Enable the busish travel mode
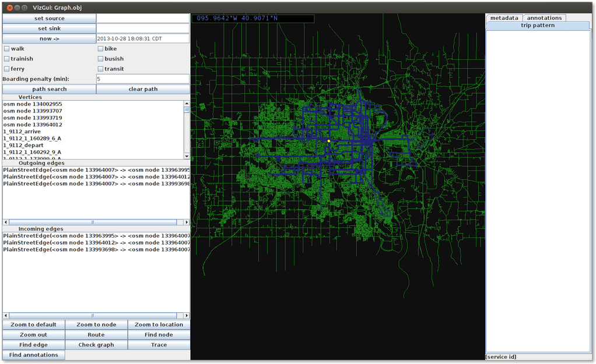 100,58
